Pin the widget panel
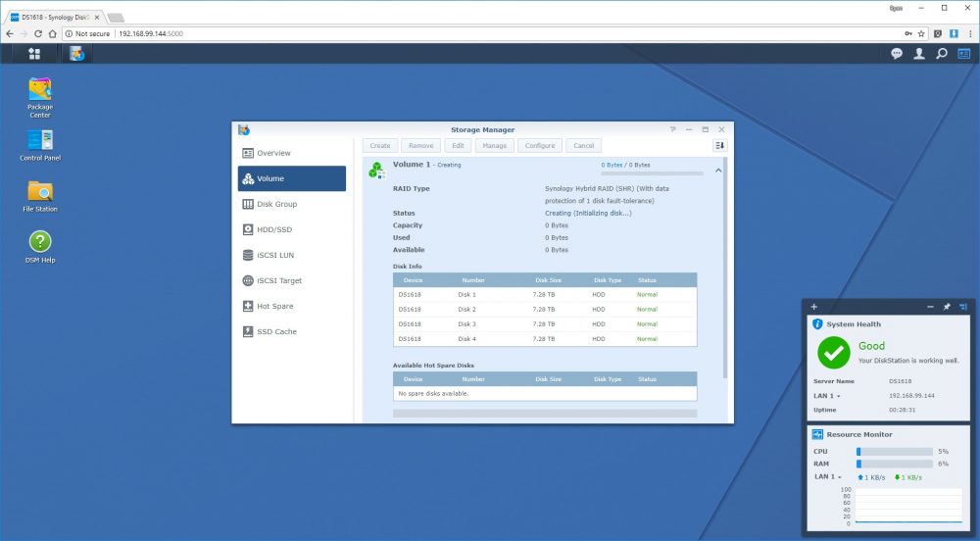 [x=947, y=307]
